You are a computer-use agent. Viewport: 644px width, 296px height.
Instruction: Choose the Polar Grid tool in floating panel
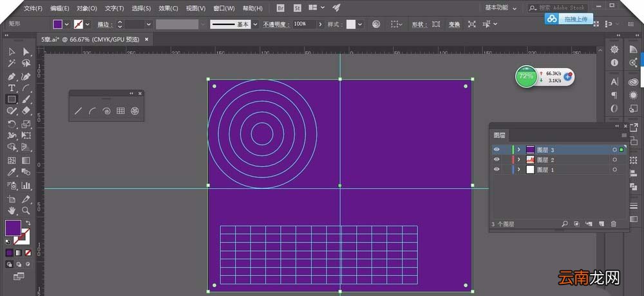pos(135,110)
